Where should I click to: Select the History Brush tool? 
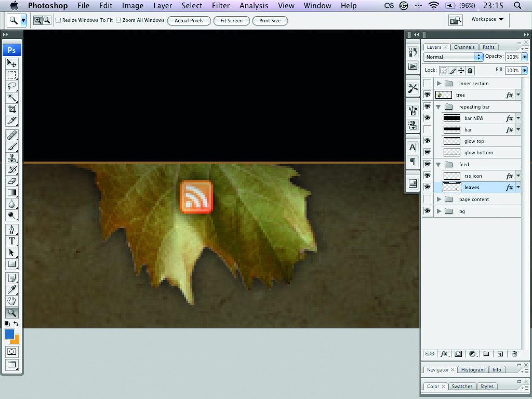[x=12, y=170]
